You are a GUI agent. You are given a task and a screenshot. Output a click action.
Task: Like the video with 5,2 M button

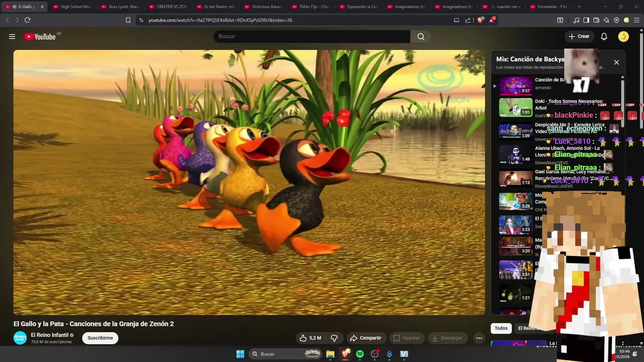310,338
